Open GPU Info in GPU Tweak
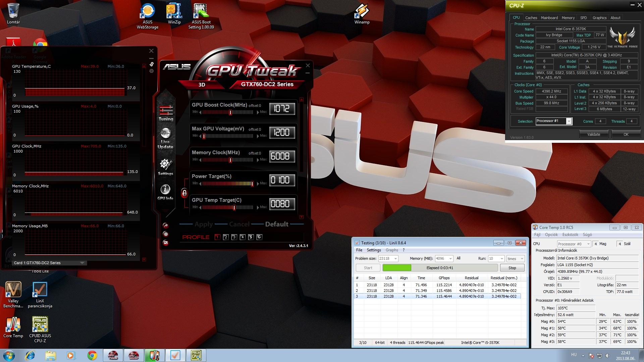Viewport: 644px width, 362px height. coord(165,192)
